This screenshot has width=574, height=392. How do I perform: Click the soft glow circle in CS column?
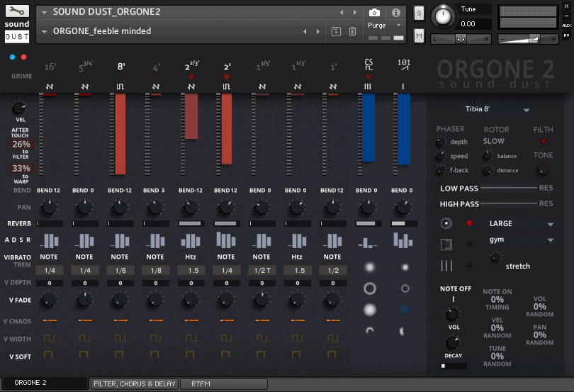tap(370, 310)
